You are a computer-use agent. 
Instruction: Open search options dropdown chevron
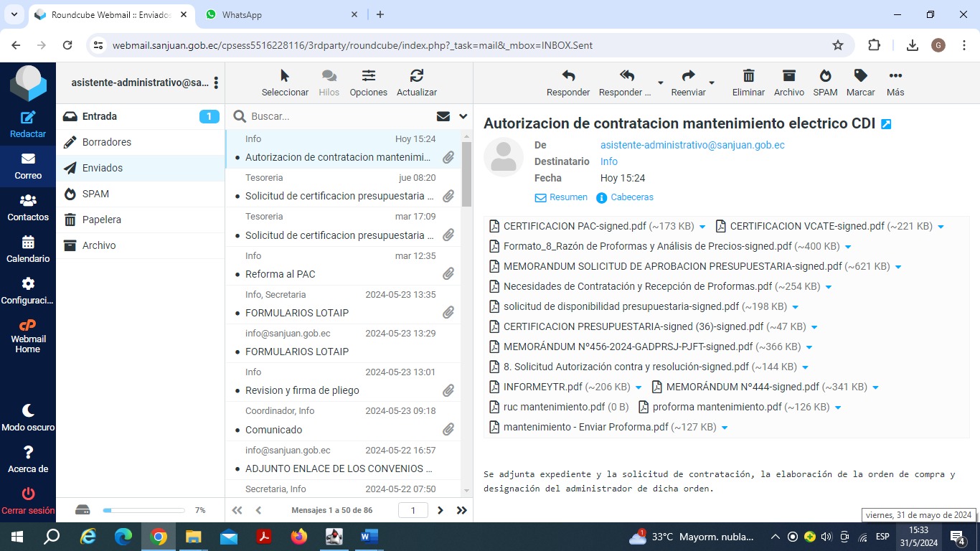(x=463, y=116)
